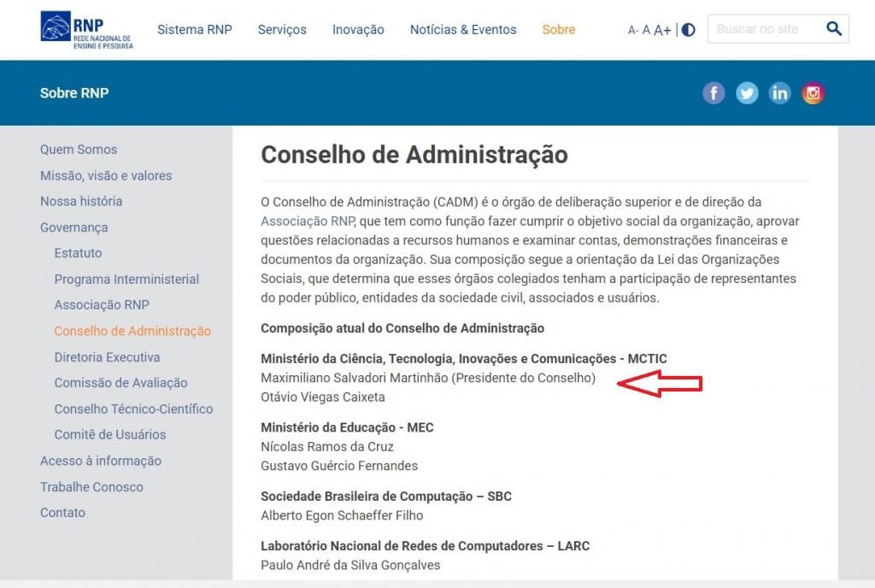Viewport: 875px width, 588px height.
Task: Open the Estatuto sidebar link
Action: (x=78, y=253)
